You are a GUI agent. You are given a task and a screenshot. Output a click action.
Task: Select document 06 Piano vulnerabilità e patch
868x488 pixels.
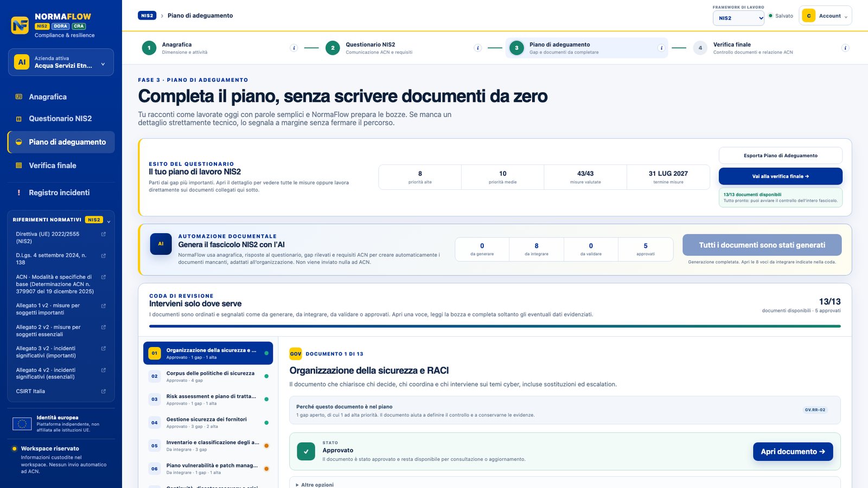[x=208, y=468]
